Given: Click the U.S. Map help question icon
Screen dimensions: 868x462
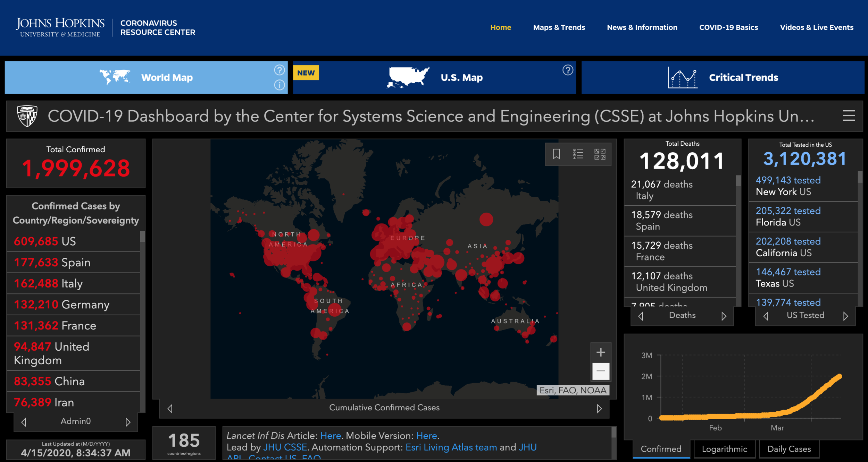Looking at the screenshot, I should tap(568, 70).
